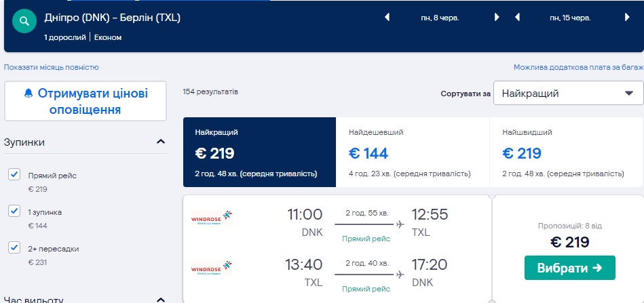644x303 pixels.
Task: Go to previous departure date arrow
Action: click(x=387, y=18)
